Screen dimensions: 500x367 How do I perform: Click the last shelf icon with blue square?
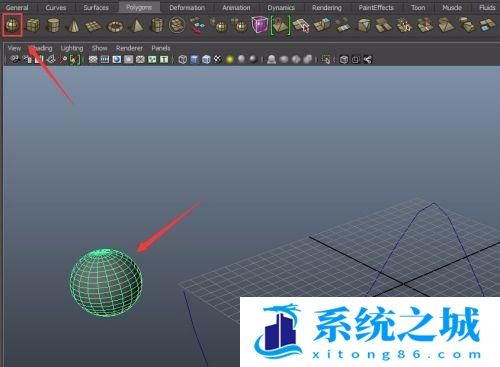coord(488,26)
